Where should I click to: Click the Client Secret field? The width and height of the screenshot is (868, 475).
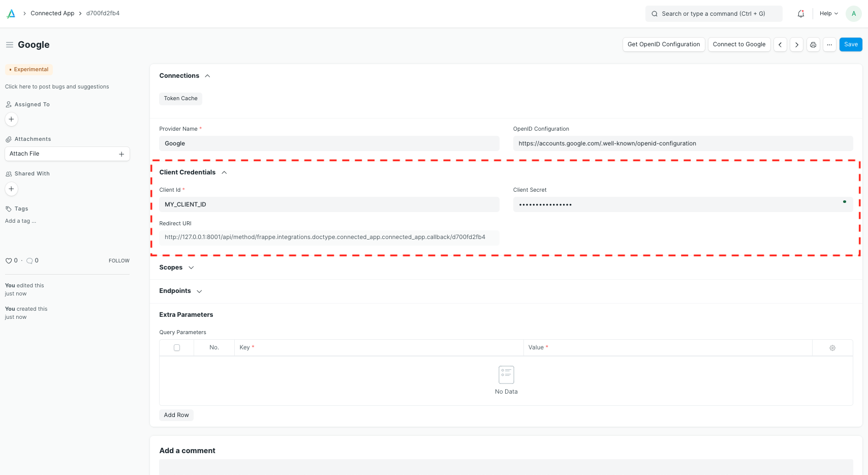click(683, 204)
